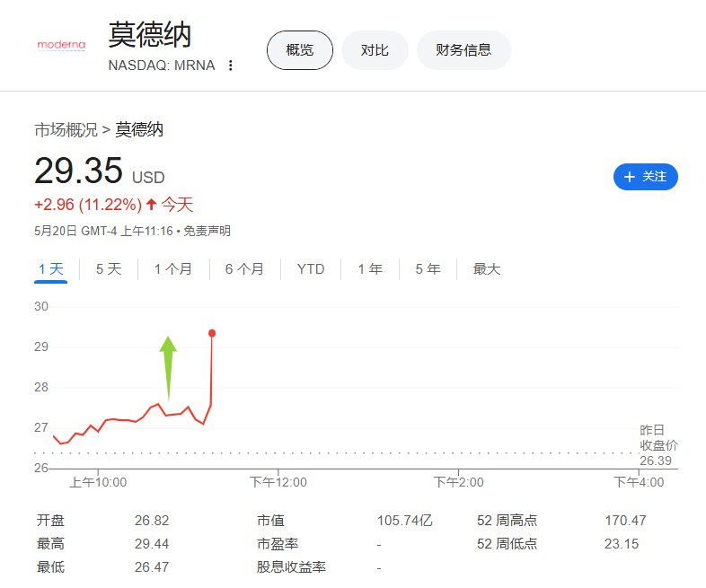Click the +2.96 (11.22%) change text
The image size is (706, 588).
click(88, 205)
